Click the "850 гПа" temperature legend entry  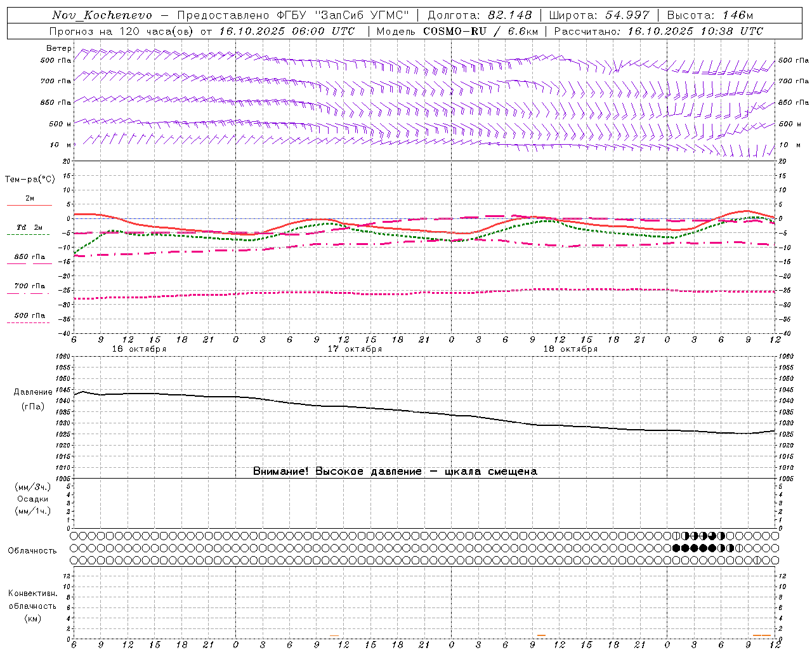[x=30, y=257]
